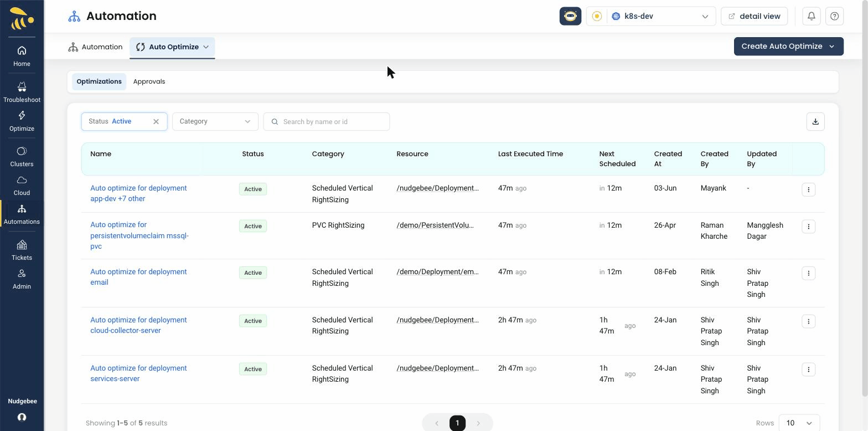Image resolution: width=868 pixels, height=431 pixels.
Task: Open Clusters section in sidebar
Action: [x=22, y=156]
